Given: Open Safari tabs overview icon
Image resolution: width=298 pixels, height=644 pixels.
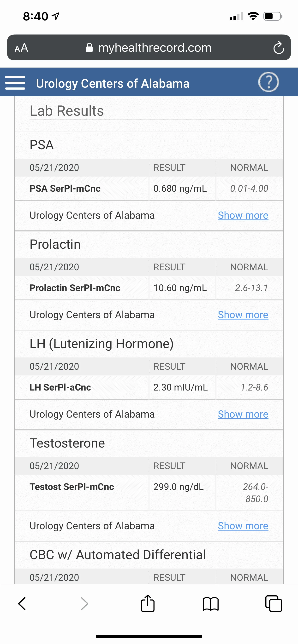Looking at the screenshot, I should tap(274, 604).
